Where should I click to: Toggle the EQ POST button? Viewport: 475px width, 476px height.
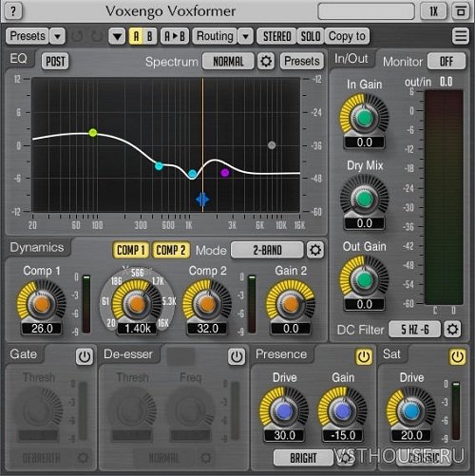click(x=55, y=61)
